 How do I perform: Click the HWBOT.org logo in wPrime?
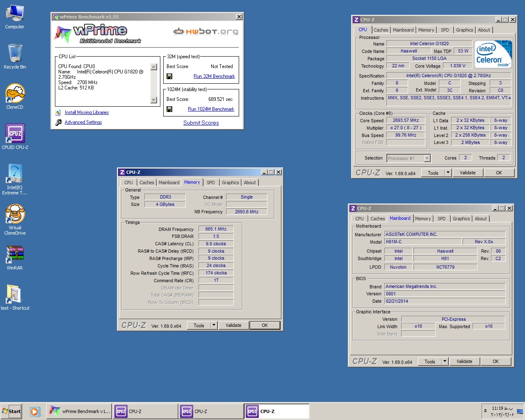click(x=205, y=32)
